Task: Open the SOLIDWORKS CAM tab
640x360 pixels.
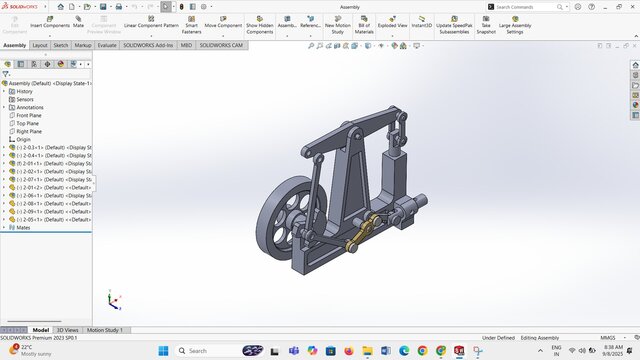Action: point(221,45)
